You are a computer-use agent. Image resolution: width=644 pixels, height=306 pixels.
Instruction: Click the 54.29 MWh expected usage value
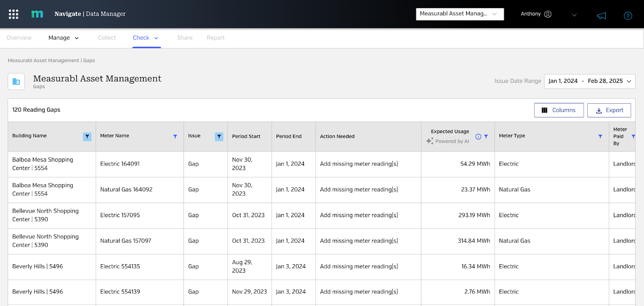(475, 164)
